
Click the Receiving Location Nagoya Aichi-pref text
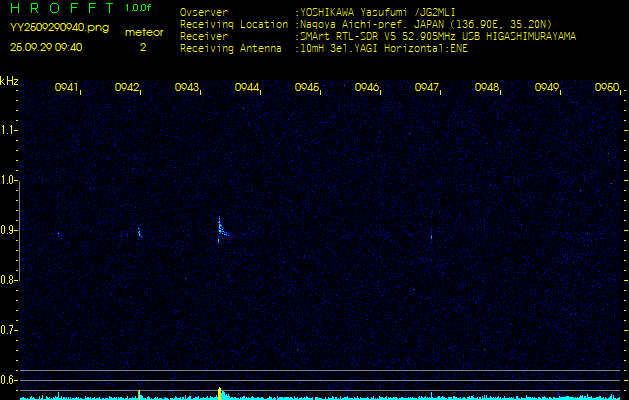425,24
